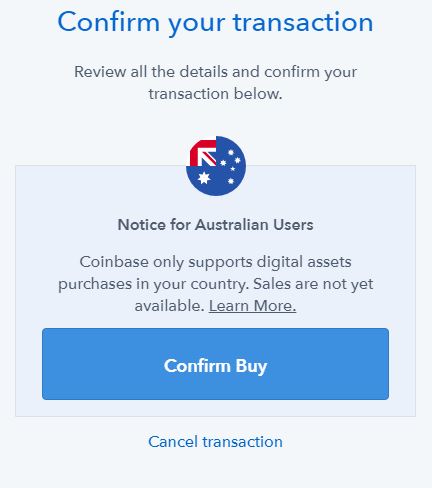Click the word 'available.' before Learn More
The image size is (432, 488).
pyautogui.click(x=169, y=306)
